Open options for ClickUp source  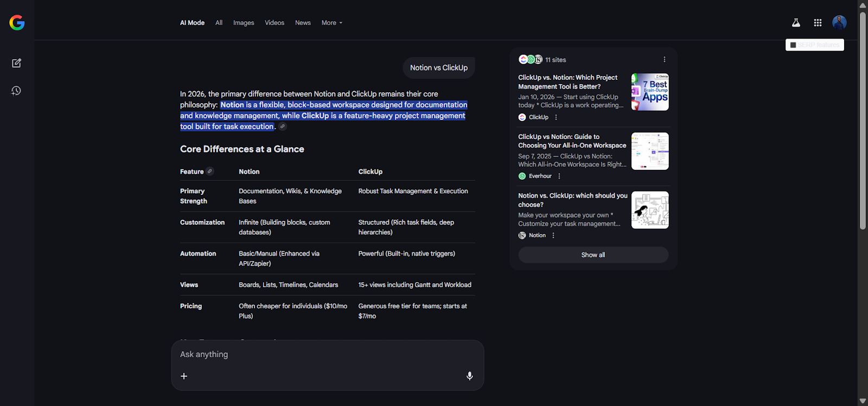(556, 117)
